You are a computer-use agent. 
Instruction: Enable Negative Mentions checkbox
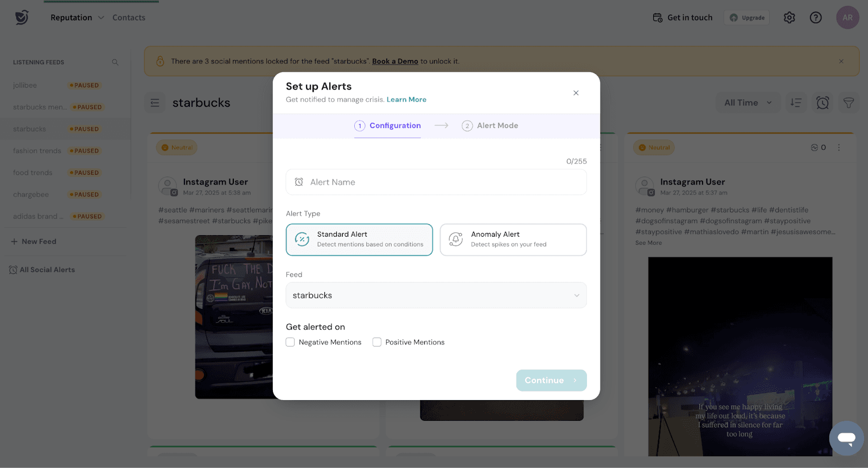coord(290,342)
